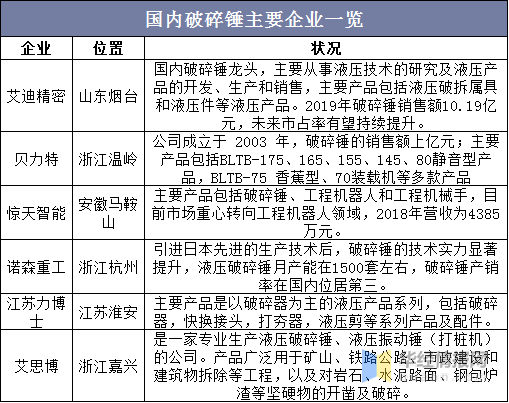Image resolution: width=509 pixels, height=403 pixels.
Task: Click the 贝力特 company cell
Action: [36, 159]
